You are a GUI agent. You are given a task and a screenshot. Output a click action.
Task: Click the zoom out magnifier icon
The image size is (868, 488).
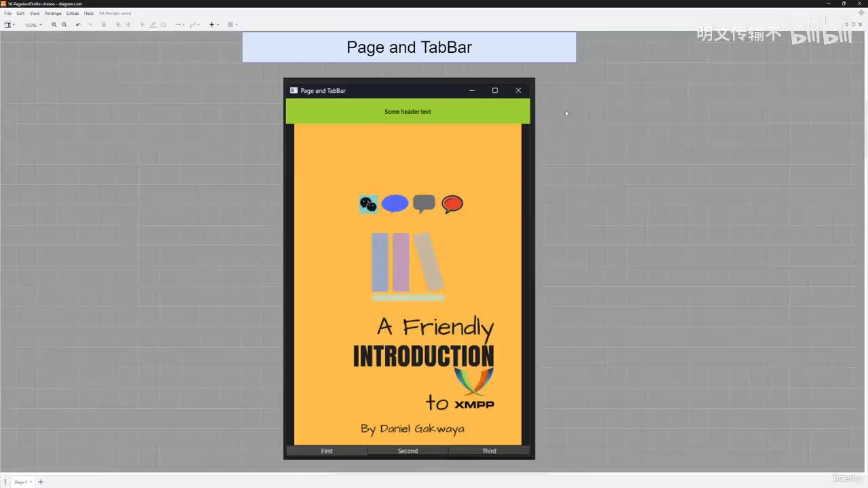[64, 25]
